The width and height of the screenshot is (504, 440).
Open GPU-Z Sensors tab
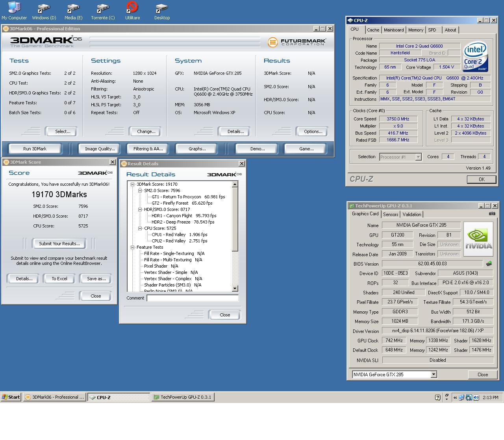(x=391, y=214)
